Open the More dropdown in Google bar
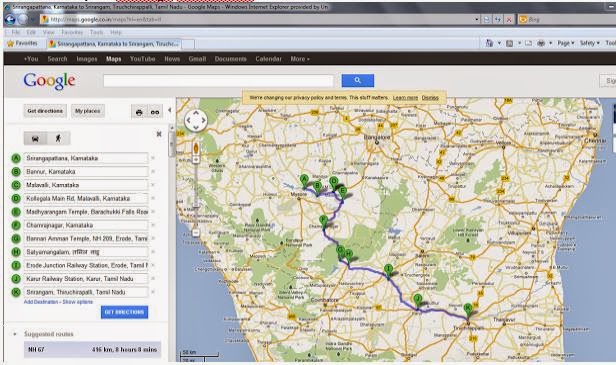Screen dimensions: 616x365 click(300, 59)
